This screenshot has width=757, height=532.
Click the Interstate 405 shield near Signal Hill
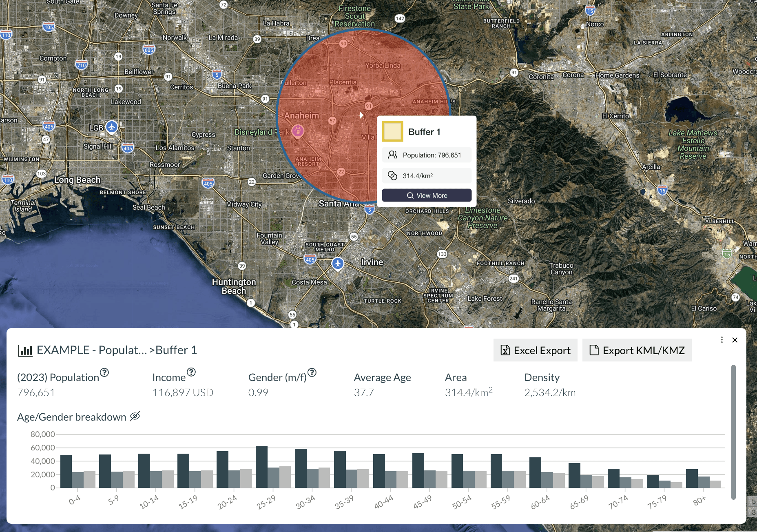(x=128, y=148)
